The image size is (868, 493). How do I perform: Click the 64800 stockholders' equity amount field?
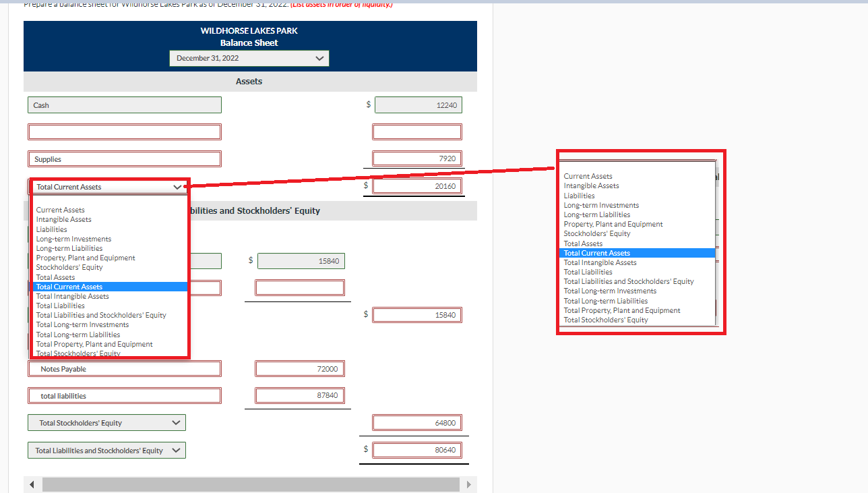pos(418,423)
